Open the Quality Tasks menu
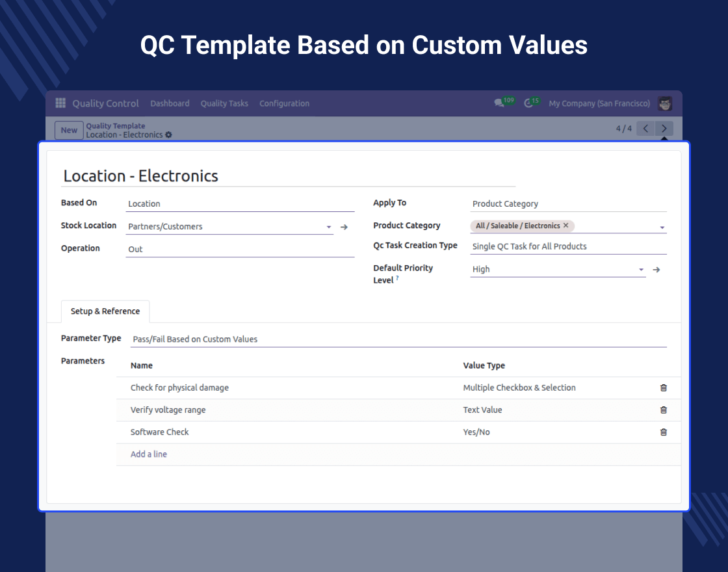 224,103
